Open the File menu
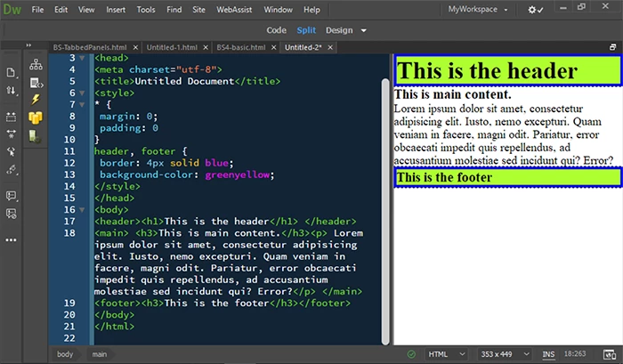This screenshot has height=364, width=623. (x=37, y=10)
